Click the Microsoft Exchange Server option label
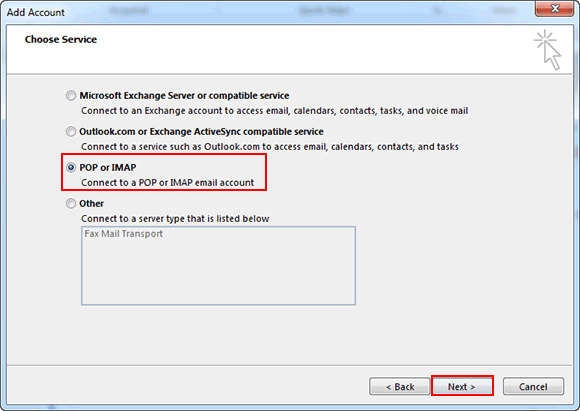This screenshot has height=411, width=580. point(184,96)
